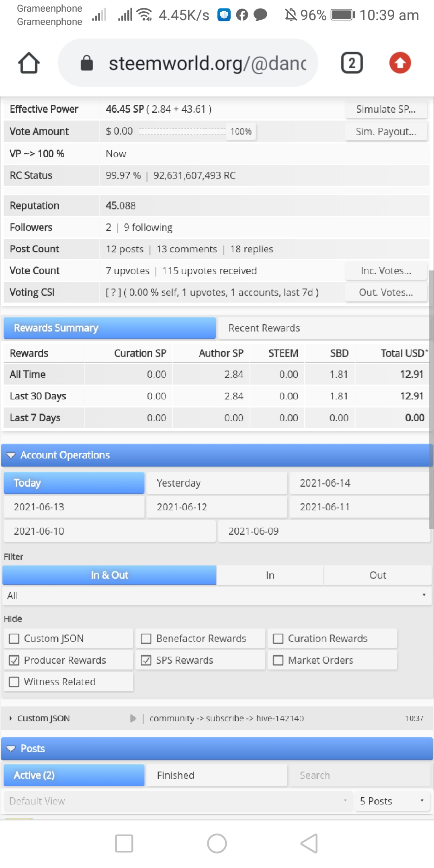Image resolution: width=434 pixels, height=868 pixels.
Task: Collapse the Posts section
Action: point(217,748)
